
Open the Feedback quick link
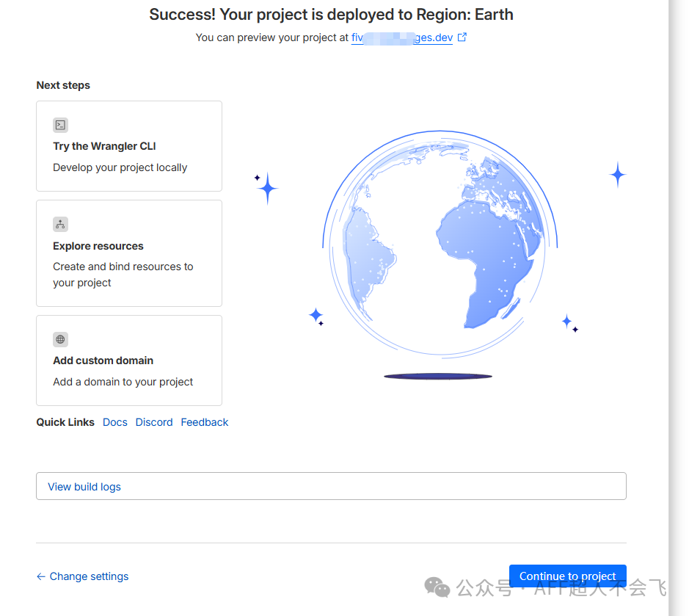[x=205, y=422]
